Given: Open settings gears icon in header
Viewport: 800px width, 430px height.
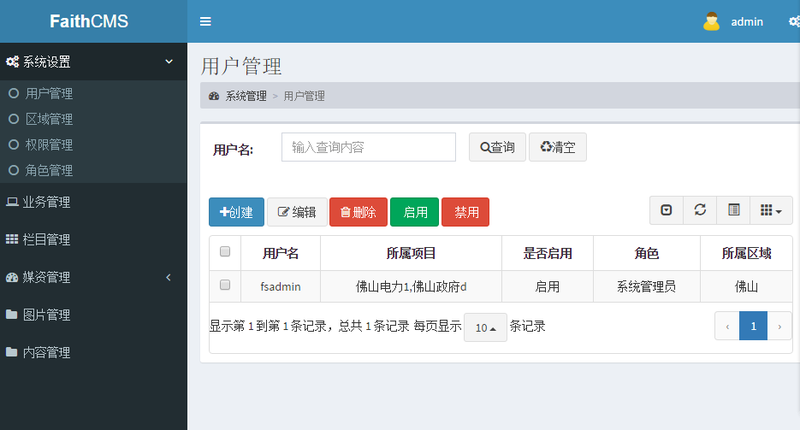Looking at the screenshot, I should coord(794,21).
